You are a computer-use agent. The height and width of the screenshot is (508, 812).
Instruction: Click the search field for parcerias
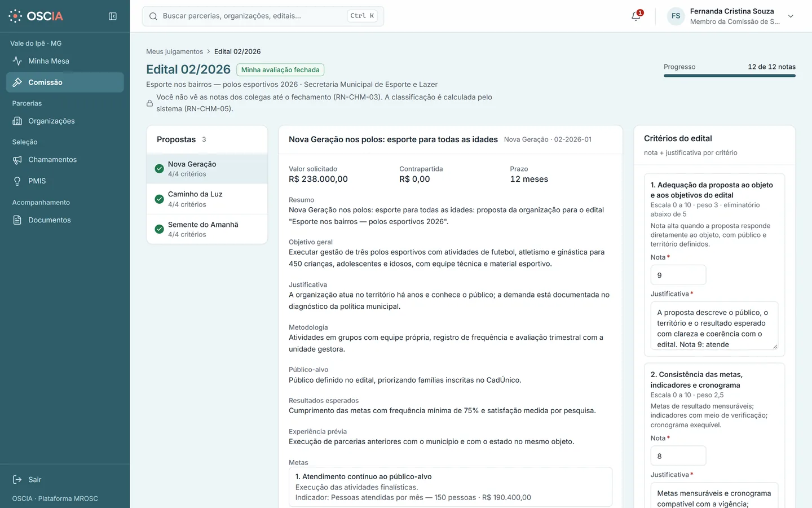click(263, 16)
